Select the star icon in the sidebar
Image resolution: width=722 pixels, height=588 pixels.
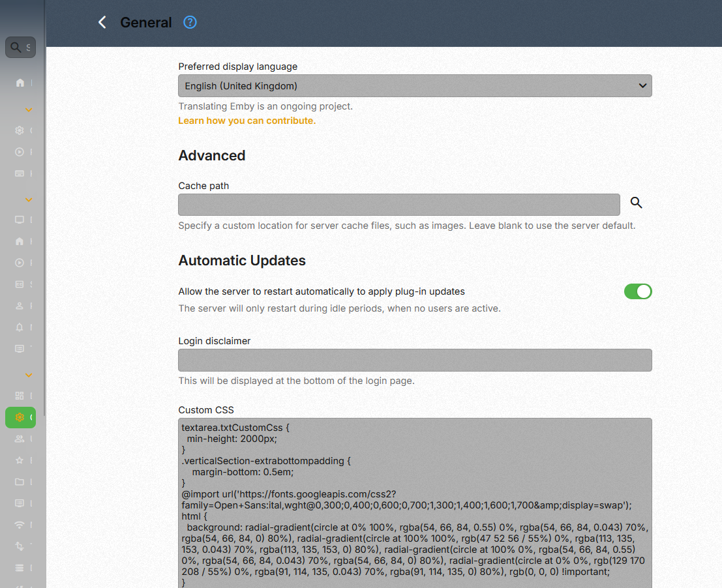20,460
